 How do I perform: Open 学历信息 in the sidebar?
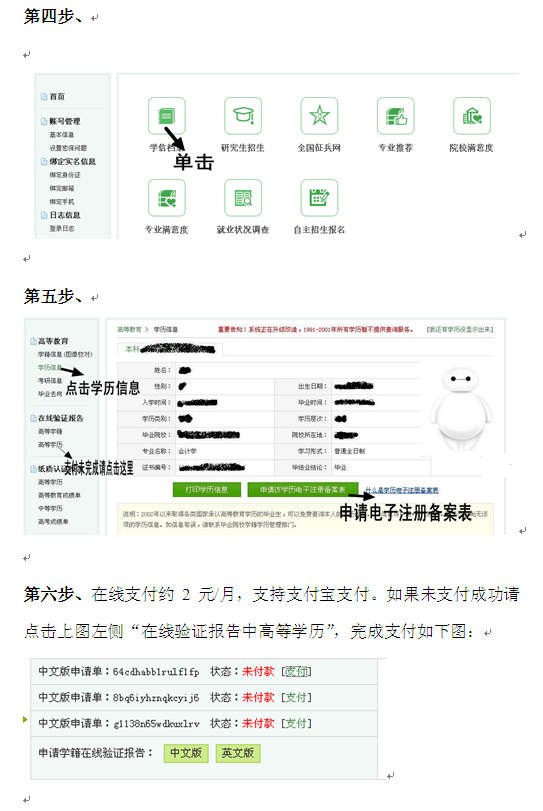[x=50, y=368]
